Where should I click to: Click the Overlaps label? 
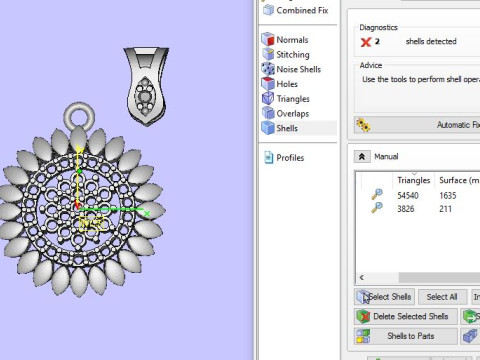293,114
